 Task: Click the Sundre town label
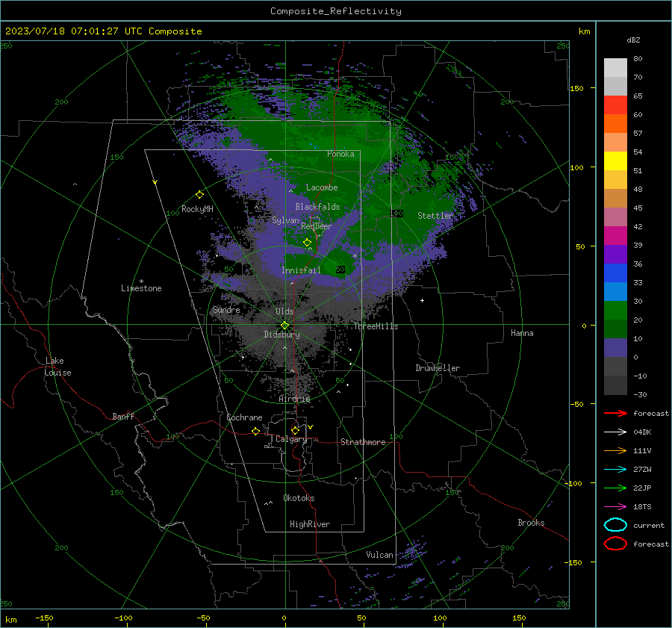point(226,309)
